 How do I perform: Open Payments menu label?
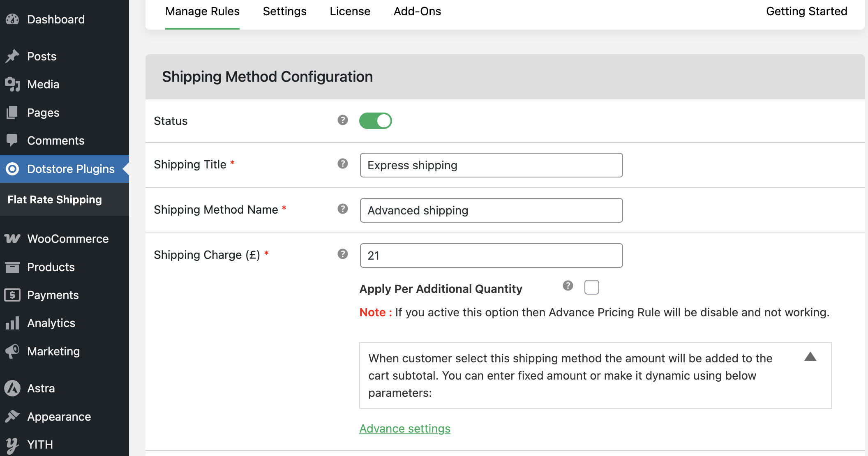[x=53, y=295]
